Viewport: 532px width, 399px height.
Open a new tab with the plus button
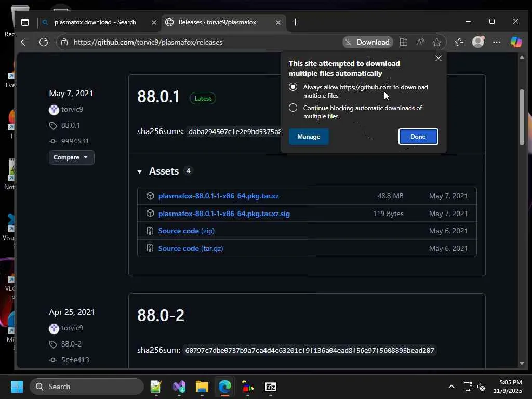[295, 22]
